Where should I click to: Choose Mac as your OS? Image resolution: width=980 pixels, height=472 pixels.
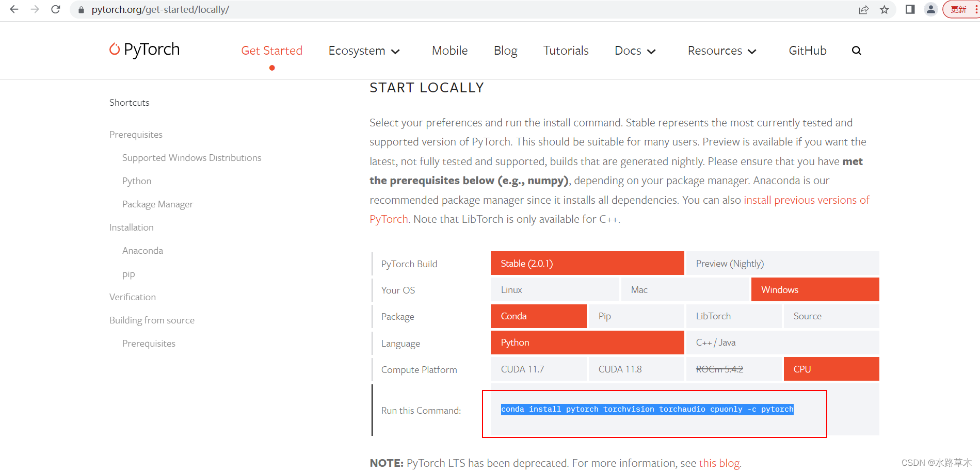tap(685, 289)
